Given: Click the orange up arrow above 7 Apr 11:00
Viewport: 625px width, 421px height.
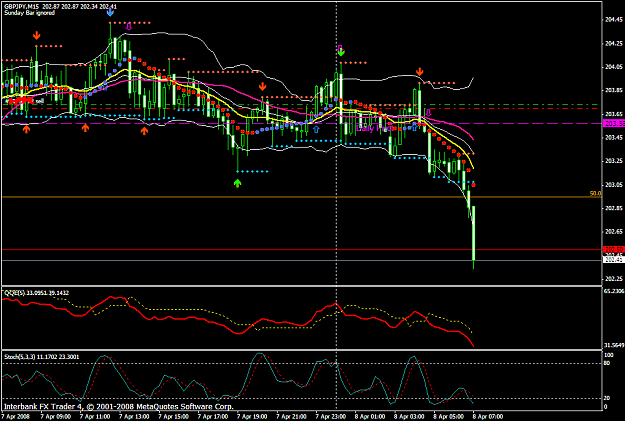Looking at the screenshot, I should pyautogui.click(x=85, y=128).
